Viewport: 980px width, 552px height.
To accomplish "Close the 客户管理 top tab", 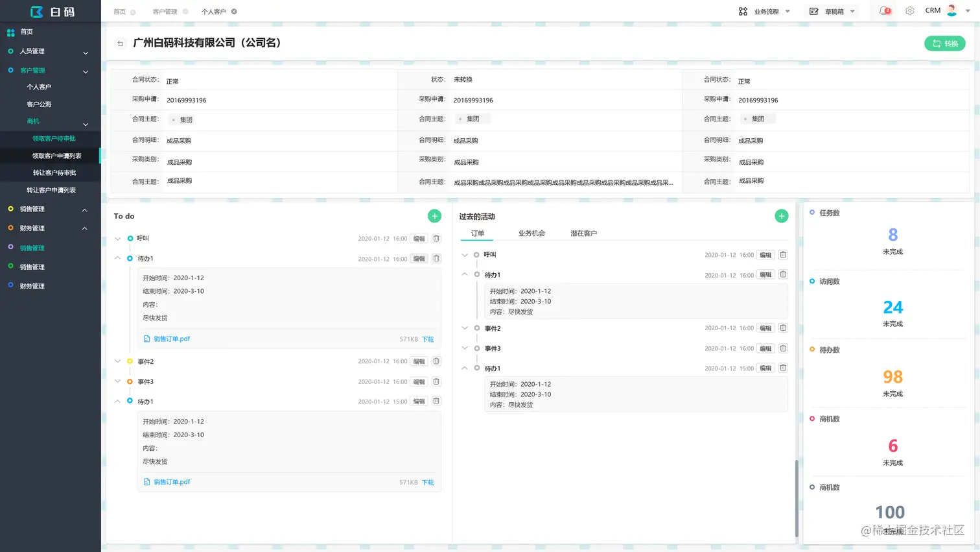I will coord(185,12).
